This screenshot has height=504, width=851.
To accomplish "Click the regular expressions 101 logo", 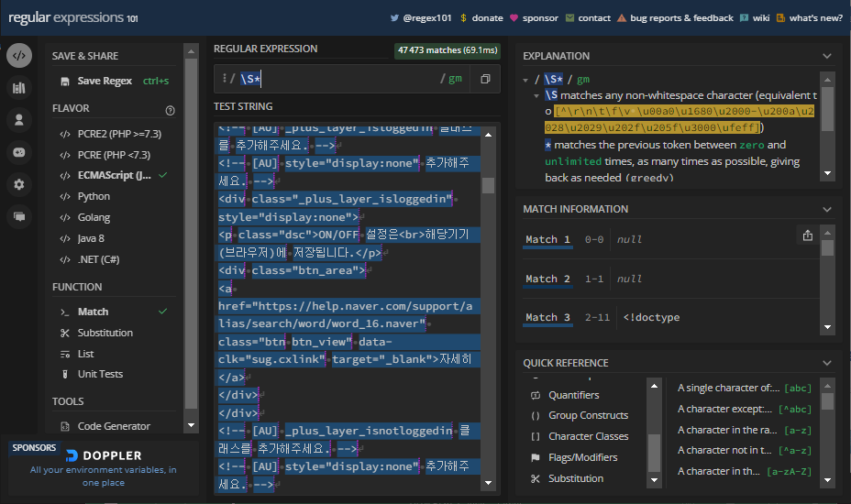I will (73, 18).
